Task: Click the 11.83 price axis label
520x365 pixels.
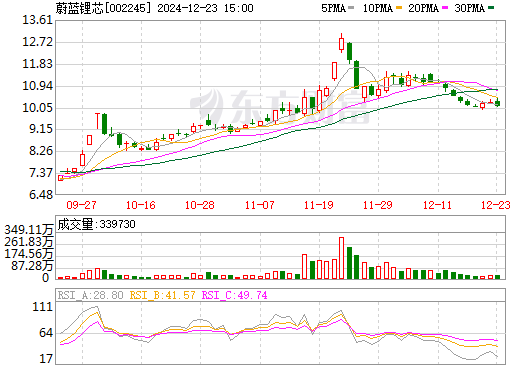Action: coord(38,64)
